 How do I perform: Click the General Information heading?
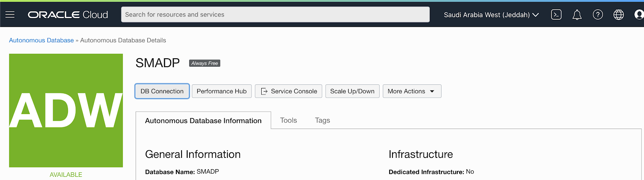click(x=193, y=154)
